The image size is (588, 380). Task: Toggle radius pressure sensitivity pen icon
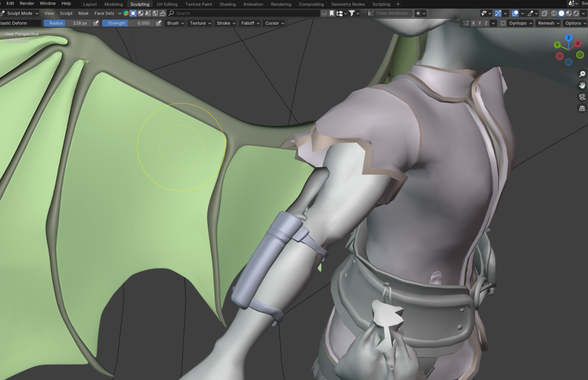tap(96, 23)
